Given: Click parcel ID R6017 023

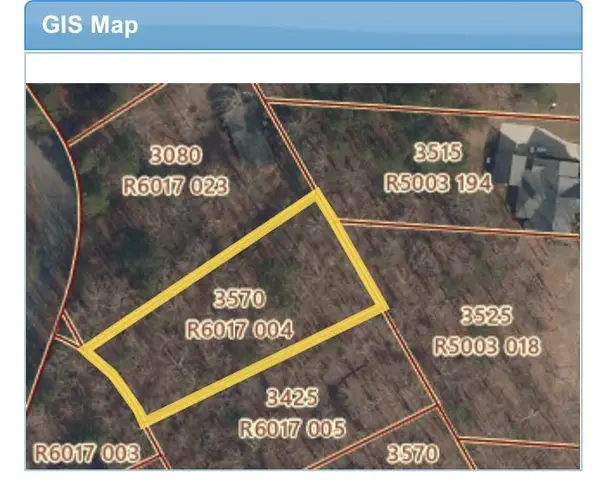Looking at the screenshot, I should click(x=175, y=185).
